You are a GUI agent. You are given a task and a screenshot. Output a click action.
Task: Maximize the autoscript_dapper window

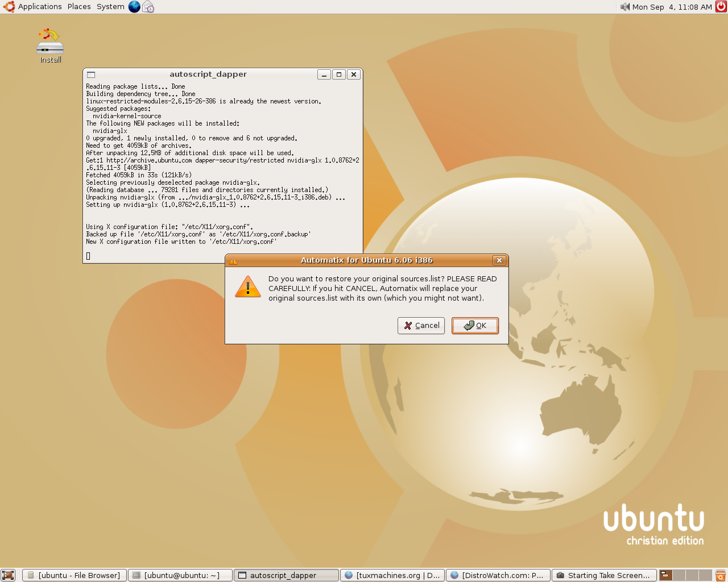339,74
